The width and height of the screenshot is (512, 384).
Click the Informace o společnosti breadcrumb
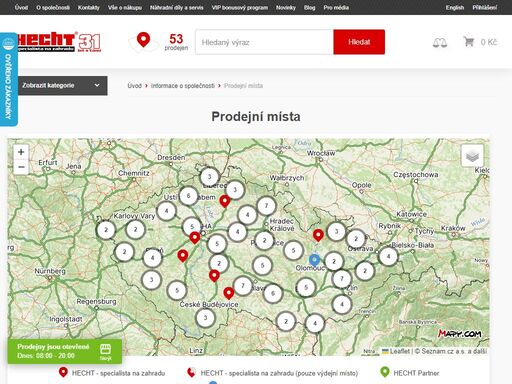point(183,86)
